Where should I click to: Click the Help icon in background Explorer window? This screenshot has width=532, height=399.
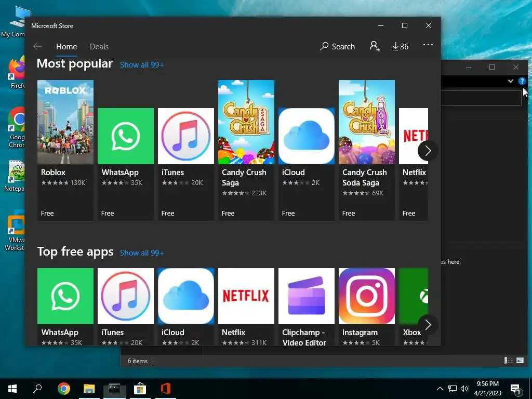coord(522,81)
